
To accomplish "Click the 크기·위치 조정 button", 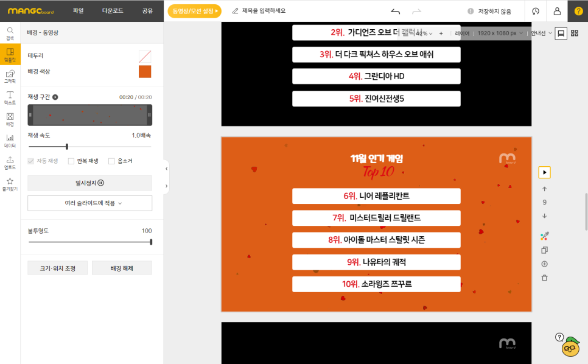I will click(57, 268).
